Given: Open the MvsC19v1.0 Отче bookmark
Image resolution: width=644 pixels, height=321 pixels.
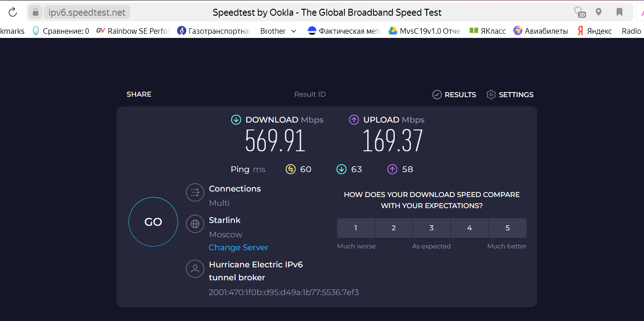Looking at the screenshot, I should [x=424, y=31].
